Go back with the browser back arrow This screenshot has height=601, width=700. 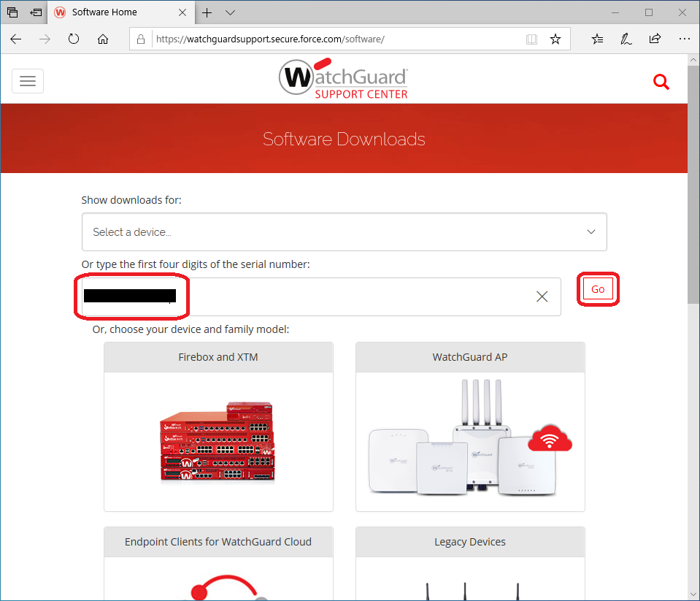pos(15,39)
